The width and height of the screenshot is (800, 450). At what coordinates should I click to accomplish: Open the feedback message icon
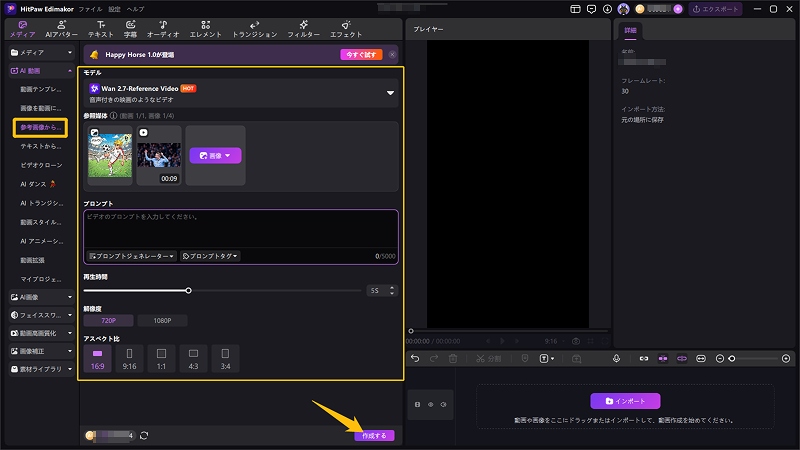(591, 9)
